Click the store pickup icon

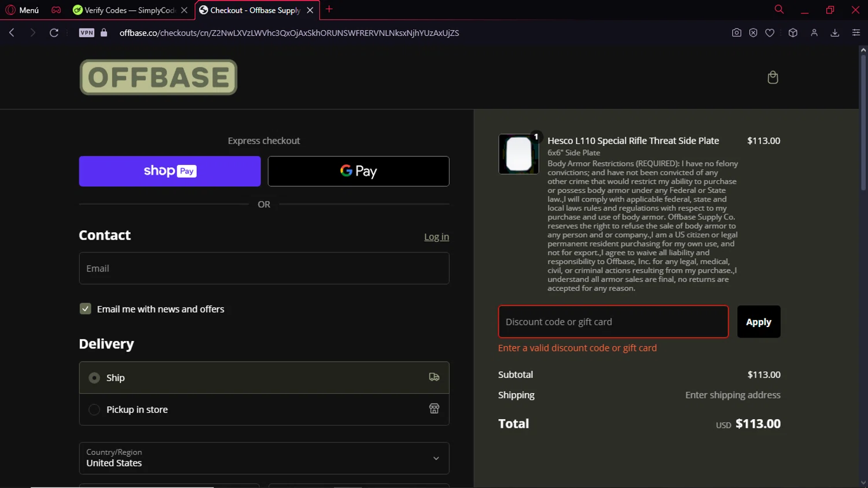point(434,409)
